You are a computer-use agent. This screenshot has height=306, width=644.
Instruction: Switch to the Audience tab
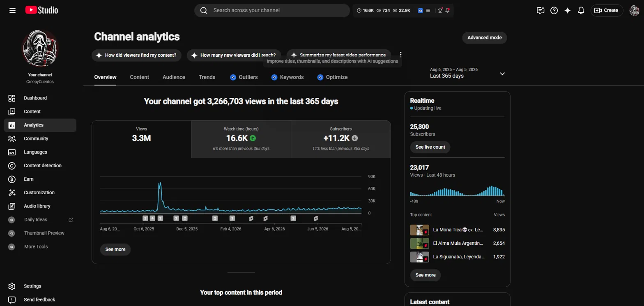(x=174, y=77)
